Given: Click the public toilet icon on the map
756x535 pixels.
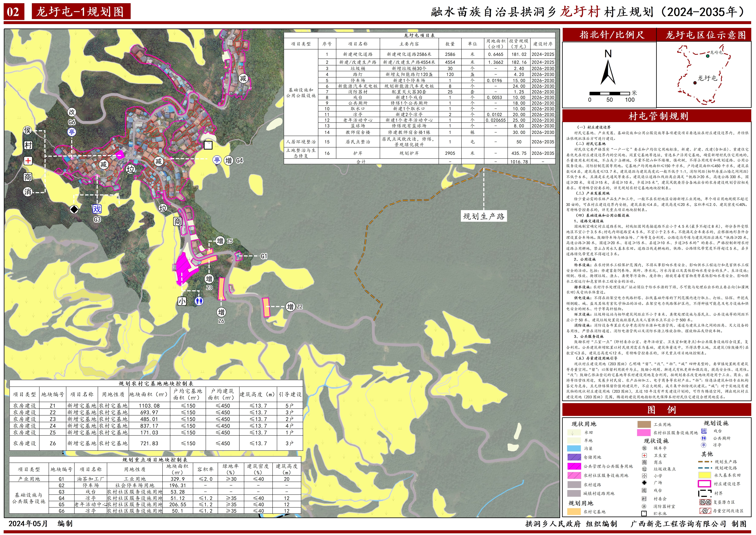Looking at the screenshot, I should 199,301.
